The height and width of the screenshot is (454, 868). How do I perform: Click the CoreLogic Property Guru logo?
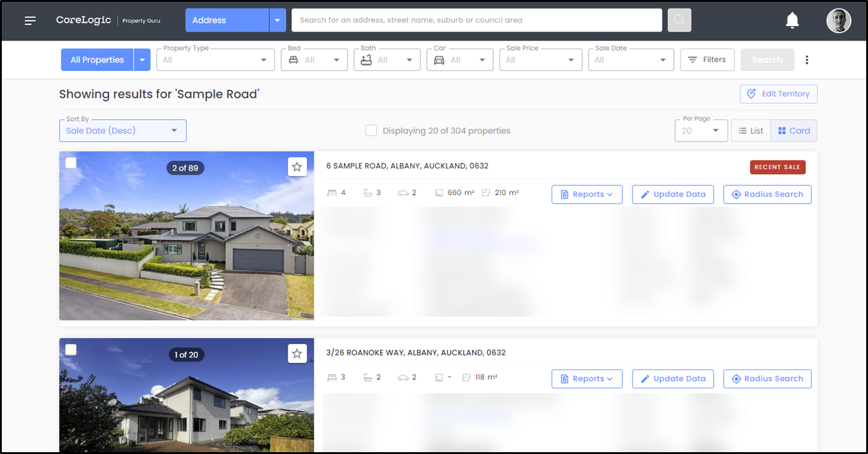point(108,20)
